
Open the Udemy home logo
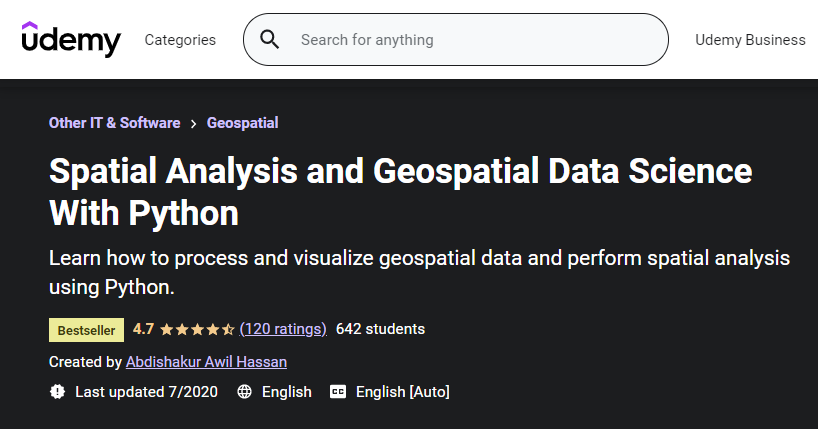(71, 40)
